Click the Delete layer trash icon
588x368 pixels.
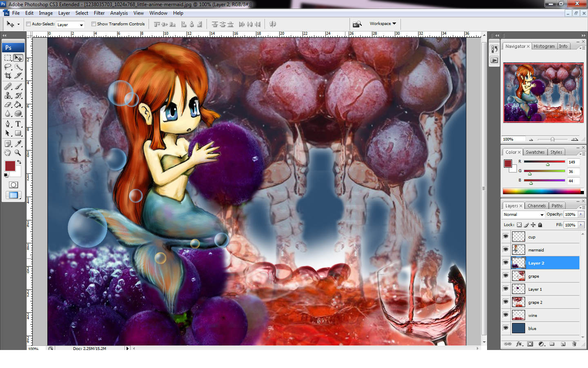pos(574,344)
